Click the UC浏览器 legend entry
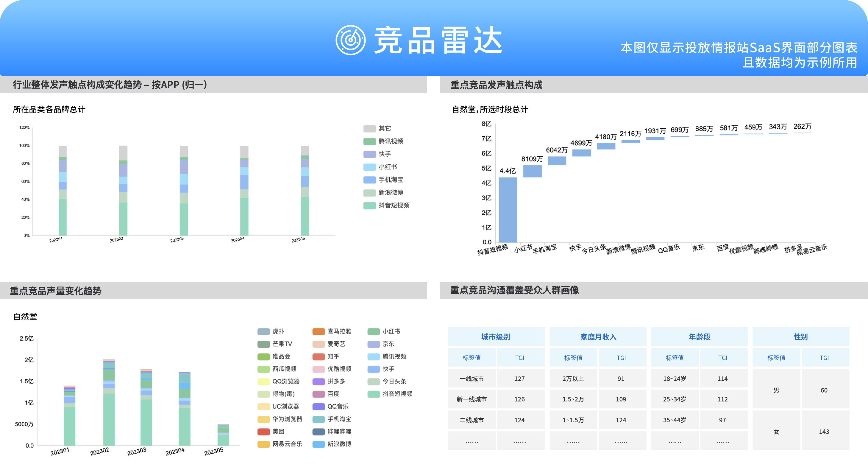This screenshot has height=475, width=868. point(278,406)
